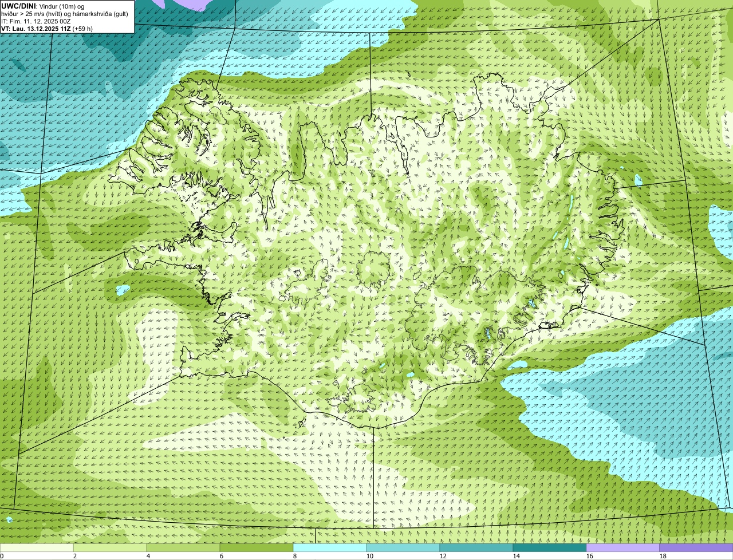The image size is (733, 560).
Task: Click the 8–10 m/s light cyan legend swatch
Action: [x=330, y=548]
